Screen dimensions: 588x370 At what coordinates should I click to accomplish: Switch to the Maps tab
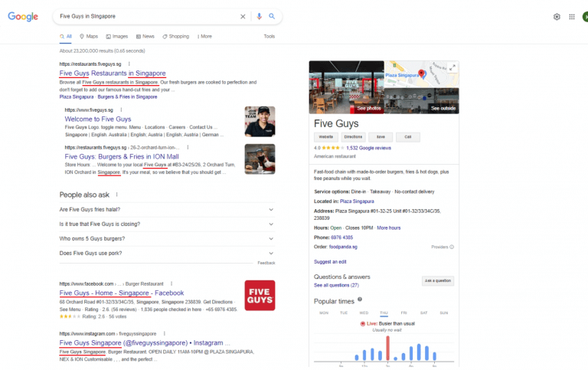tap(88, 36)
